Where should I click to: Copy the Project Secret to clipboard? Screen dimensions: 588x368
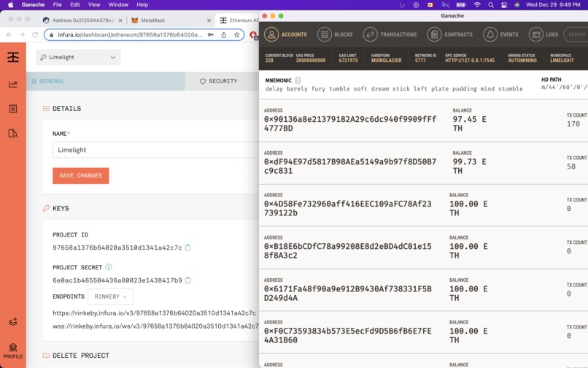point(188,280)
